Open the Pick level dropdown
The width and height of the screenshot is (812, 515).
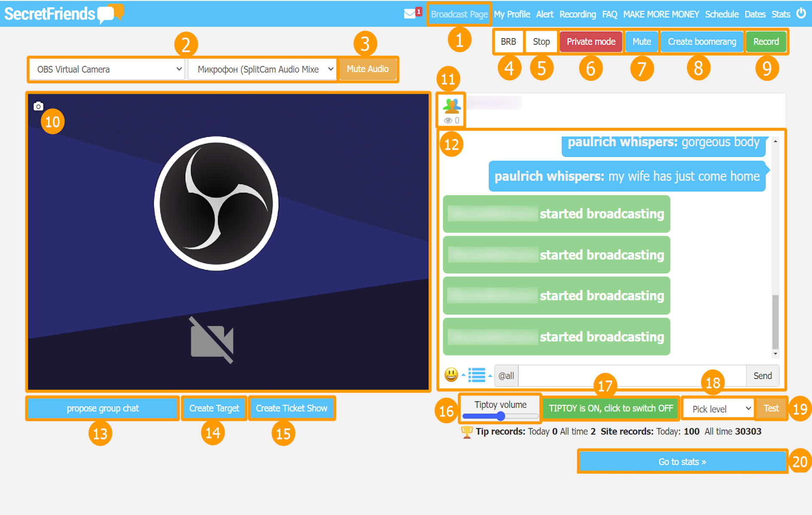coord(718,409)
